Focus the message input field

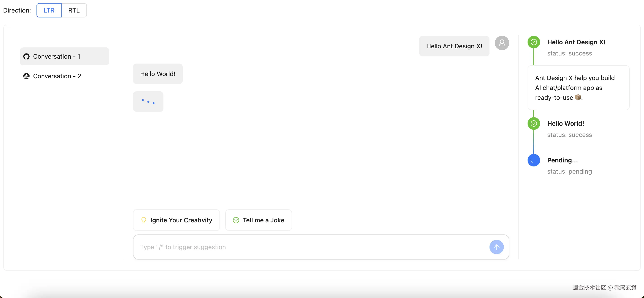click(310, 247)
